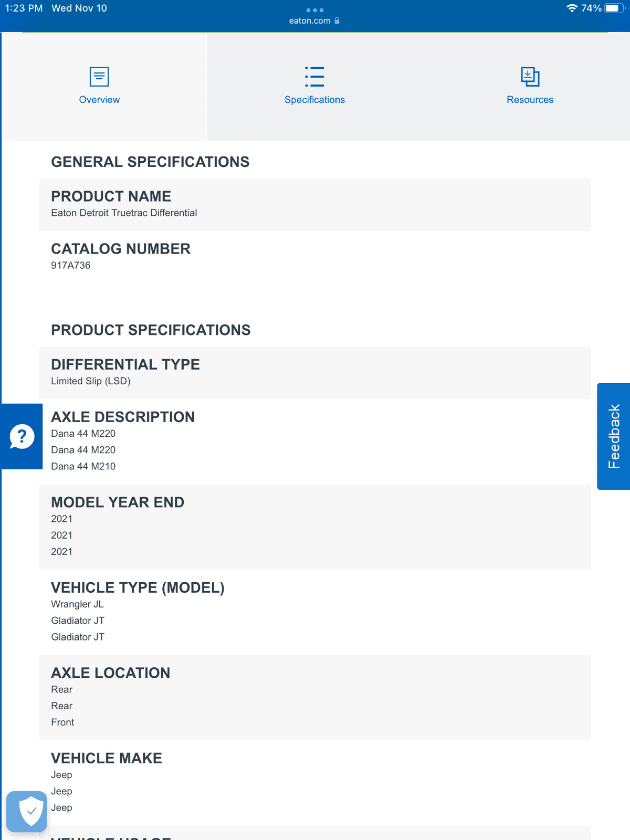Tap the Front axle location entry

coord(62,722)
